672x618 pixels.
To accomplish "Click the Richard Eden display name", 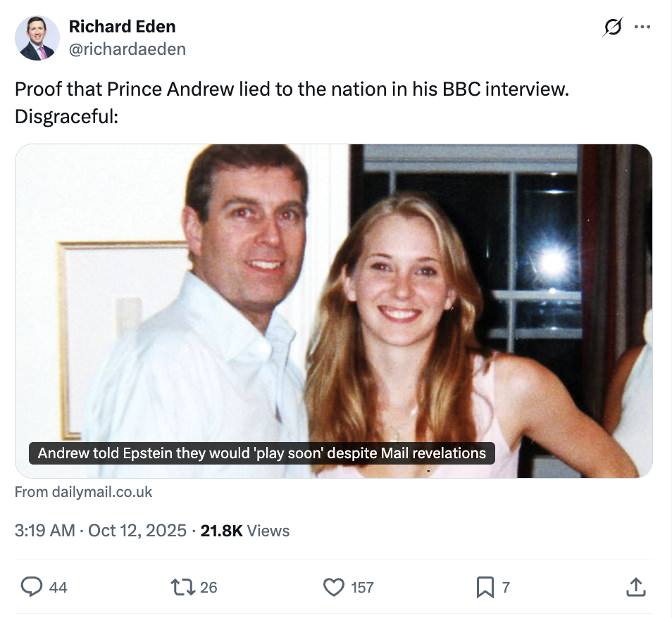I will (122, 27).
